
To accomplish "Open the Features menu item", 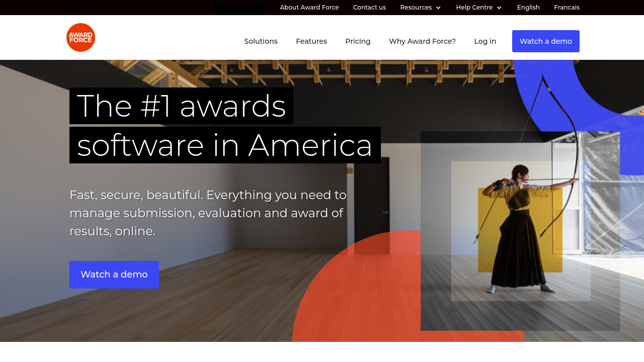I will [311, 41].
